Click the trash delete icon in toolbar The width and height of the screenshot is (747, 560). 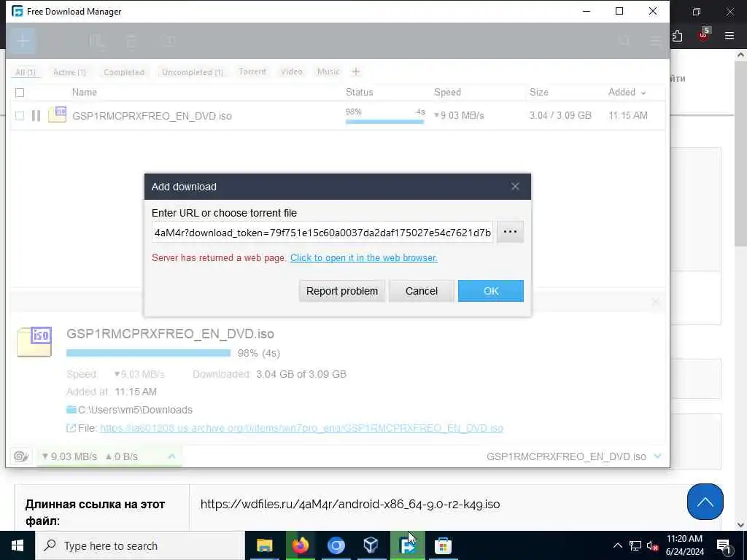pyautogui.click(x=132, y=42)
